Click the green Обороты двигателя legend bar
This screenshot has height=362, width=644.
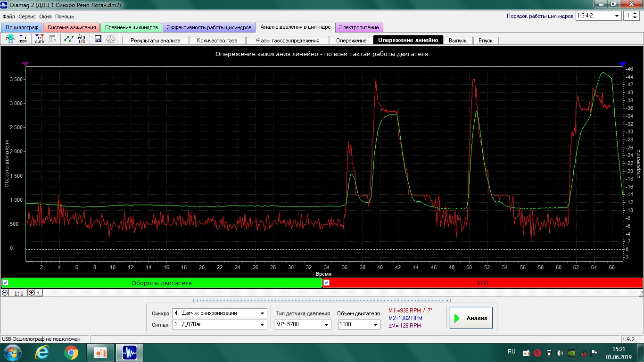[x=161, y=283]
